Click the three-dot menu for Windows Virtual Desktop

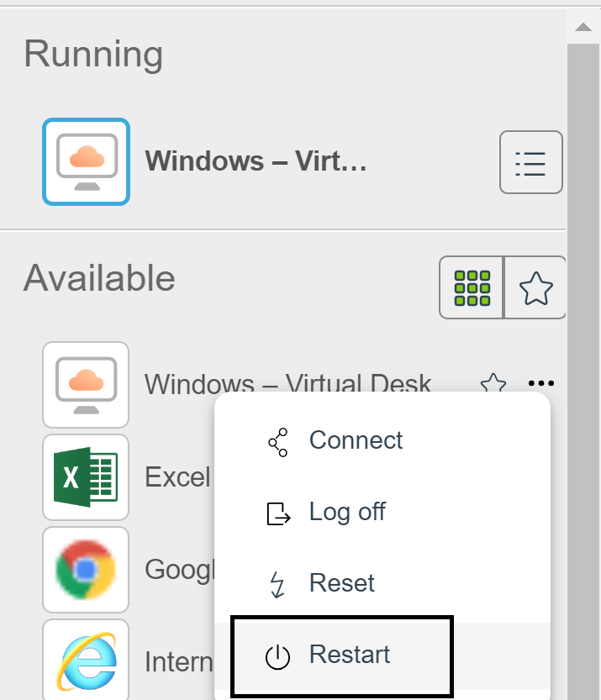[540, 383]
